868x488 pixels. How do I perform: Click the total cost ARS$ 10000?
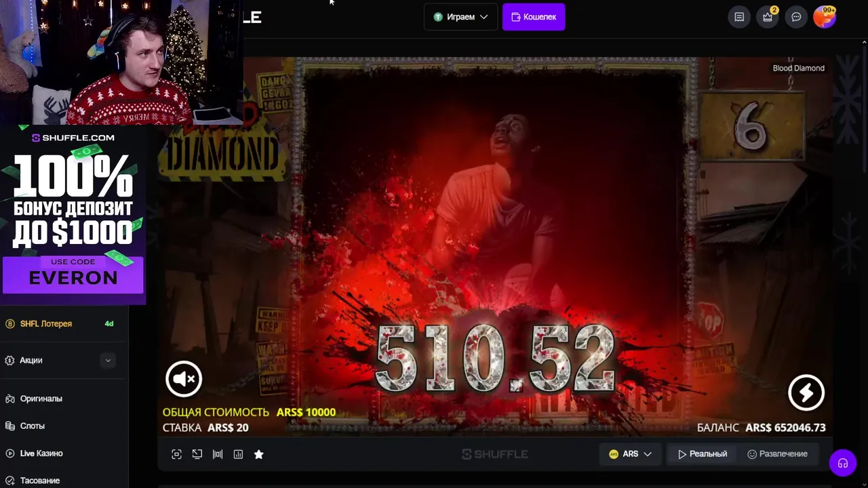tap(306, 412)
